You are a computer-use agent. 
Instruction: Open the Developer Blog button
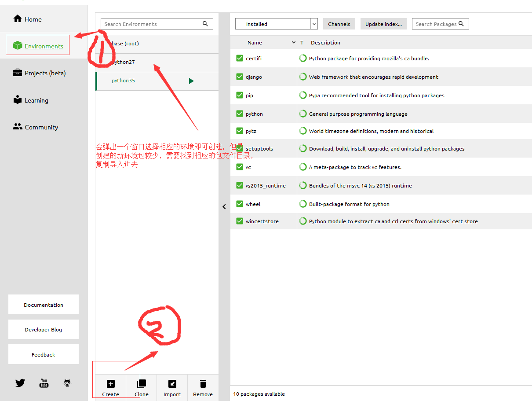tap(44, 329)
